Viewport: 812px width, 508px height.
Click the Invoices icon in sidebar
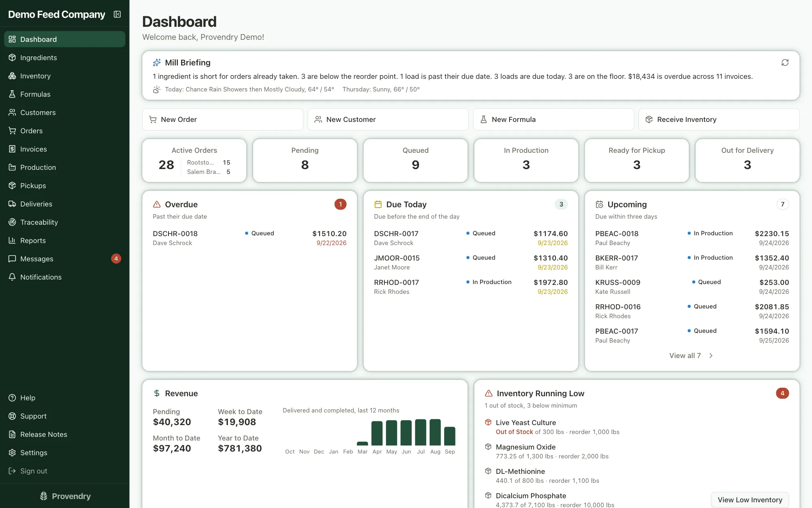click(12, 149)
